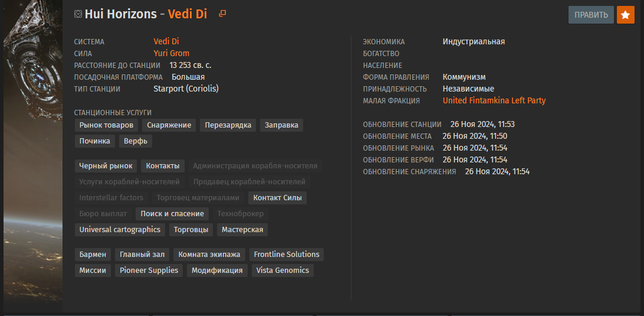Click the Frontline Solutions tag
The image size is (644, 316).
[287, 255]
